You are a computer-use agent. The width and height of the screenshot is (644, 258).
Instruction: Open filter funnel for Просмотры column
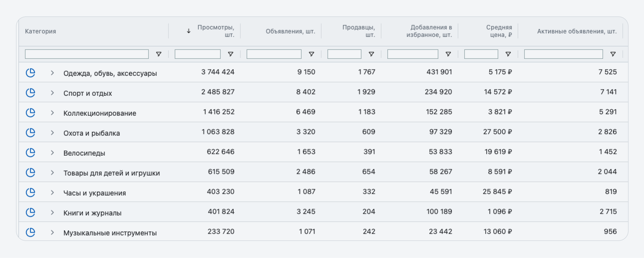coord(230,54)
